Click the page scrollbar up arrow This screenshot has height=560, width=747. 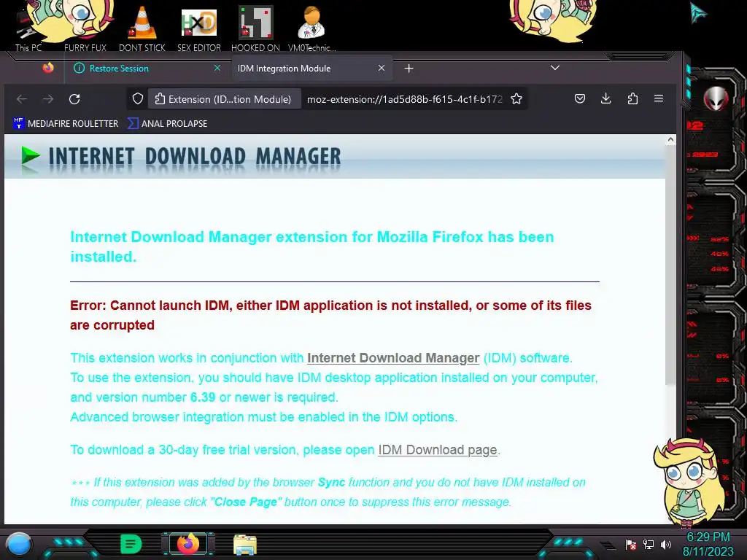coord(670,140)
